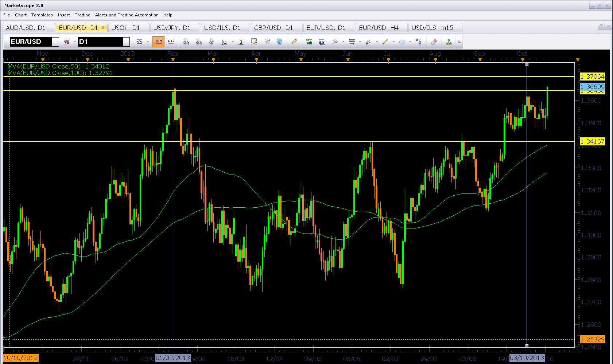613x364 pixels.
Task: Toggle the Bid price display
Action: tap(159, 42)
